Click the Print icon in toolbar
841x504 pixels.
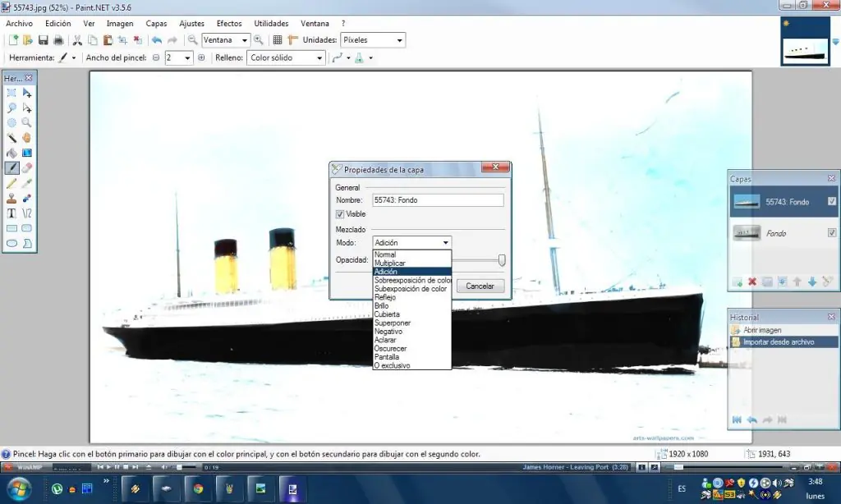click(58, 40)
